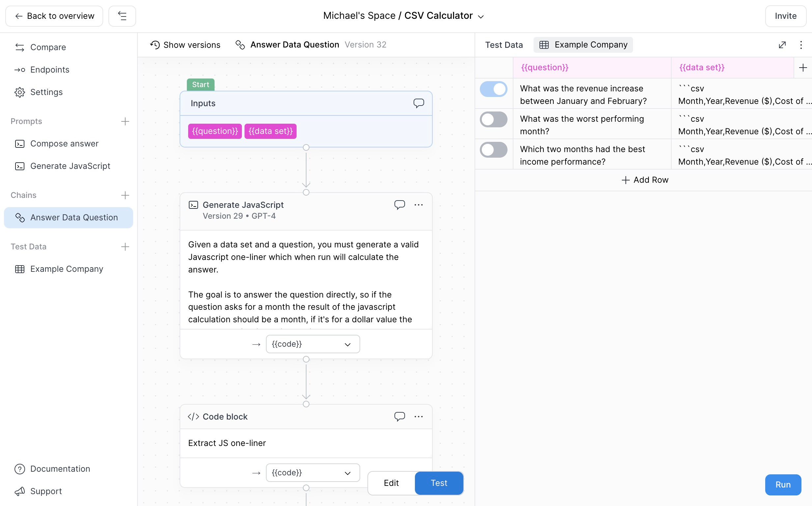Image resolution: width=812 pixels, height=506 pixels.
Task: Click the Generate JavaScript prompt text area
Action: pyautogui.click(x=306, y=280)
